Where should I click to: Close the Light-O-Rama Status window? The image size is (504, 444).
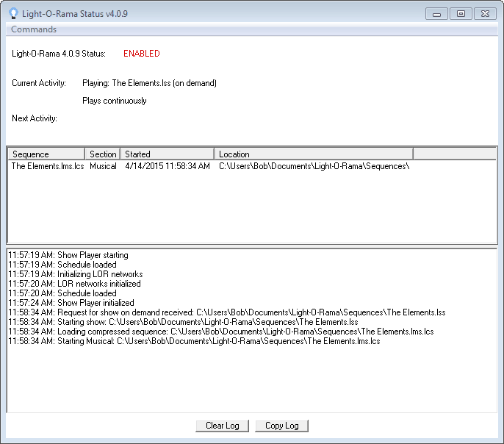pyautogui.click(x=485, y=13)
